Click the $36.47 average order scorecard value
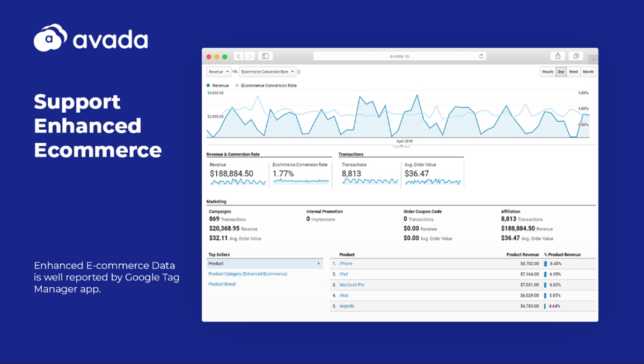This screenshot has height=364, width=644. pos(417,174)
